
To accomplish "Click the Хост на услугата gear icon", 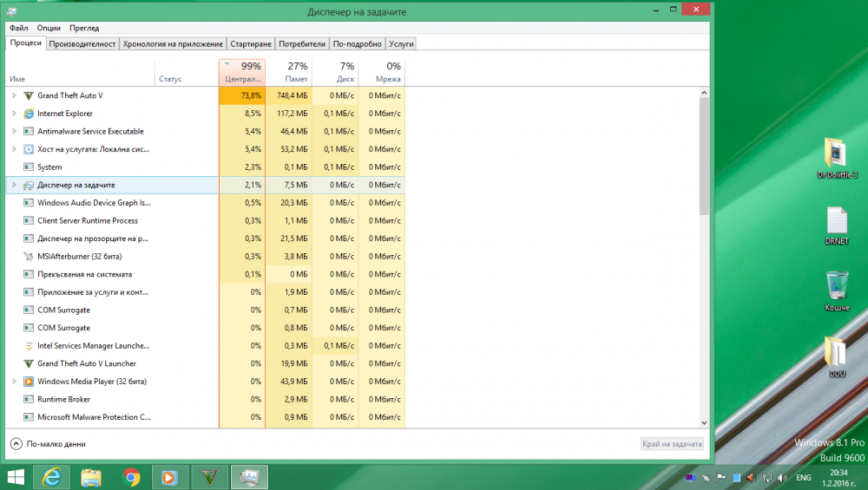I will tap(29, 149).
